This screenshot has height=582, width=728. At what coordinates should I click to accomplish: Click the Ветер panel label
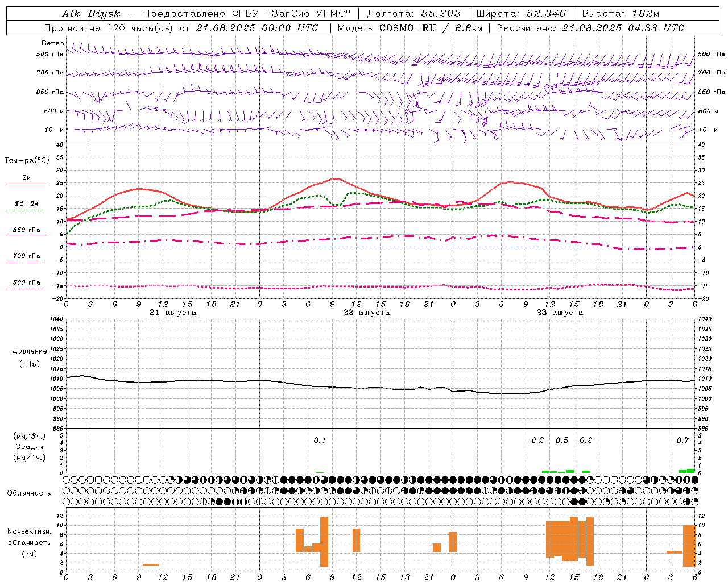52,43
